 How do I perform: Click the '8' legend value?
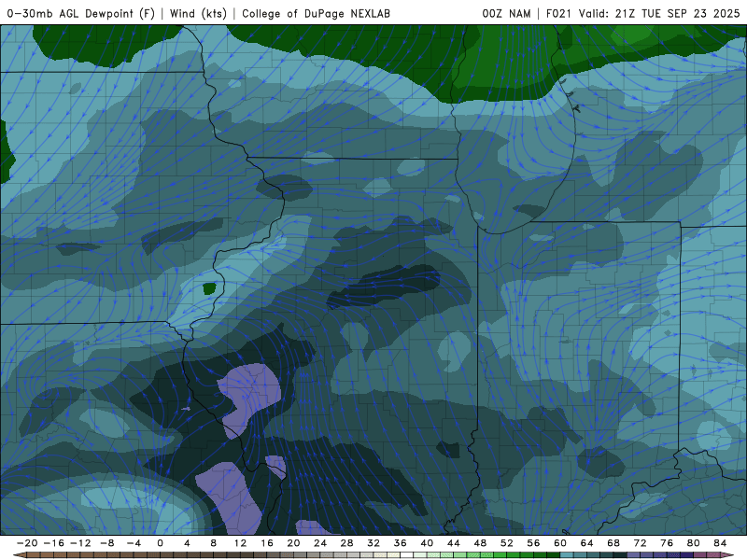[x=214, y=543]
